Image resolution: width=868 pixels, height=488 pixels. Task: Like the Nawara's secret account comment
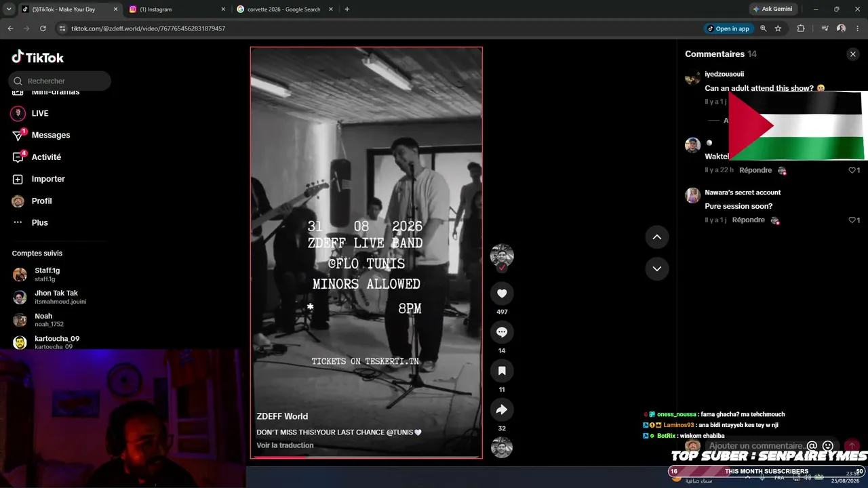point(852,220)
